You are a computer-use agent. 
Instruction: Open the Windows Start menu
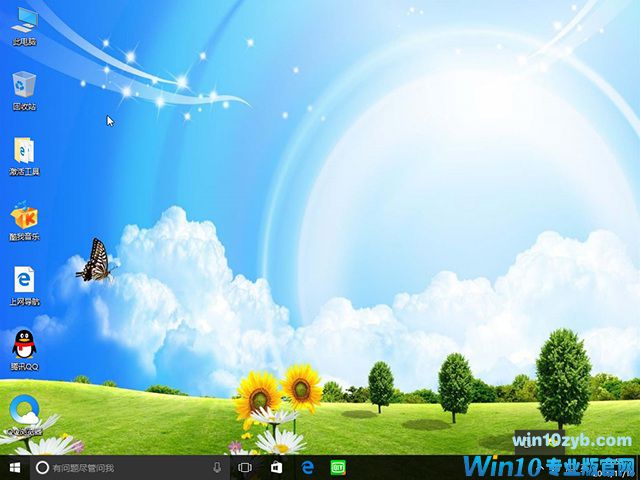coord(15,467)
